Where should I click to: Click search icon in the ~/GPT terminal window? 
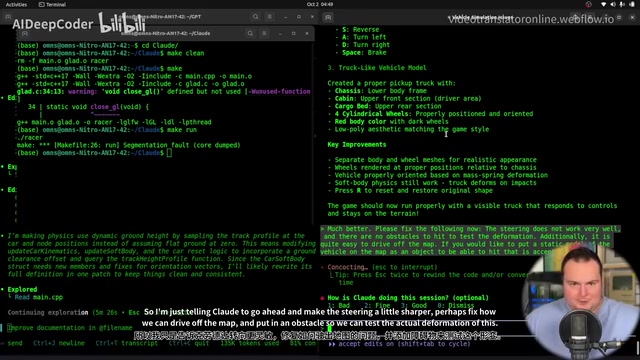point(255,17)
